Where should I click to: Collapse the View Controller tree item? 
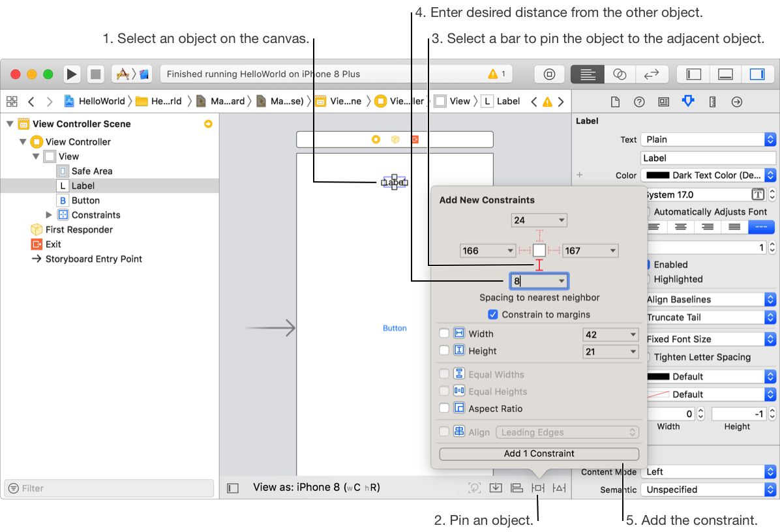coord(23,141)
